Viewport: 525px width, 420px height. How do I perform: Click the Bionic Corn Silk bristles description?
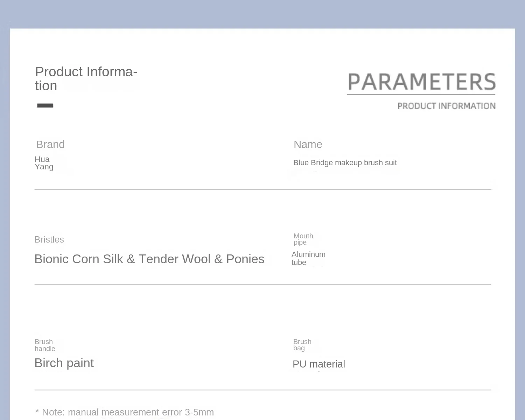coord(149,259)
